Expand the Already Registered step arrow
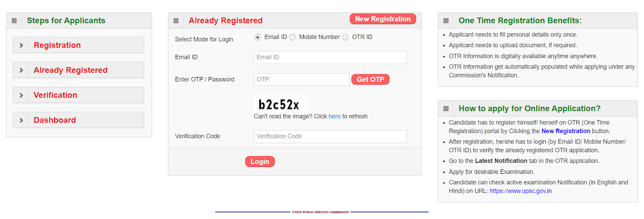This screenshot has width=644, height=219. click(21, 70)
